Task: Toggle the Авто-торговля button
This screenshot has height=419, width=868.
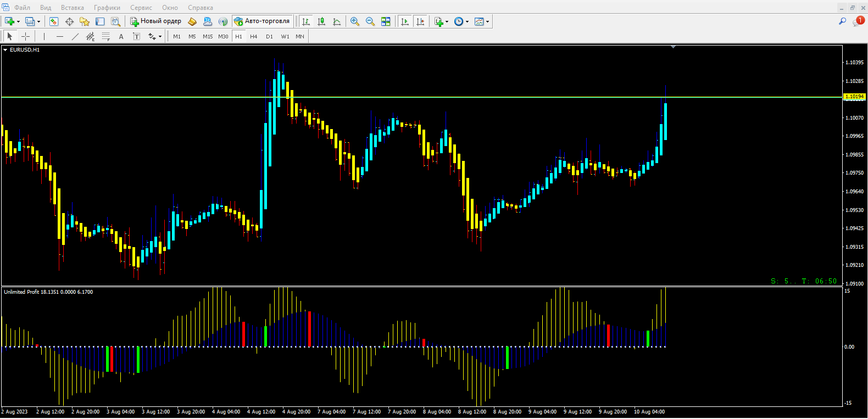Action: tap(262, 21)
